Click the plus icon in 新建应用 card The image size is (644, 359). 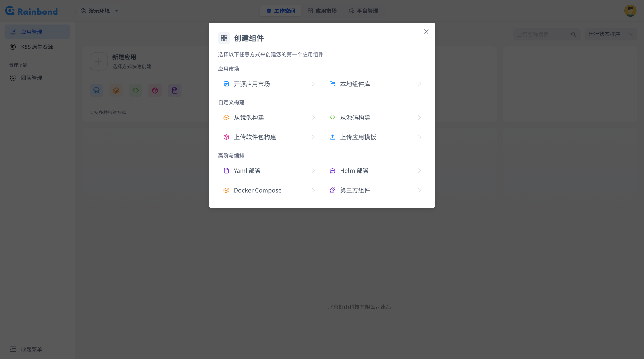(99, 61)
